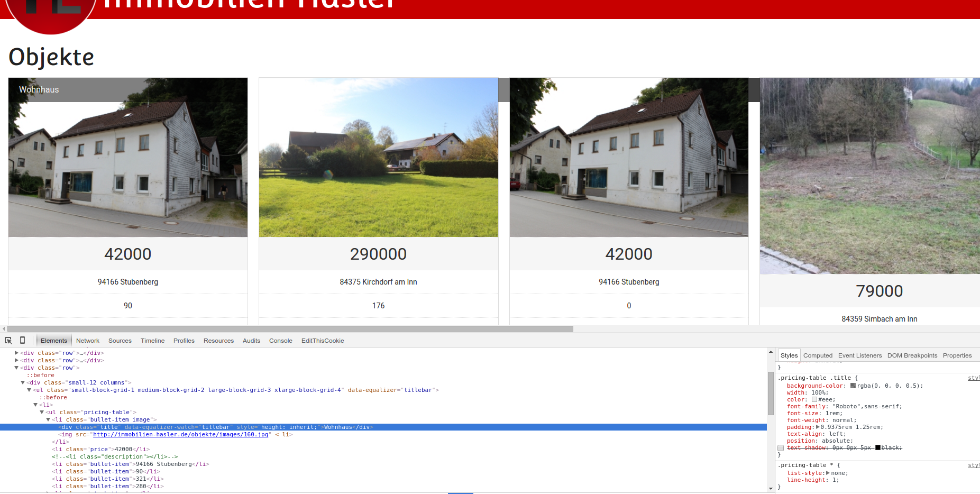Collapse the small-12 columns div node
The image size is (980, 494).
point(23,382)
